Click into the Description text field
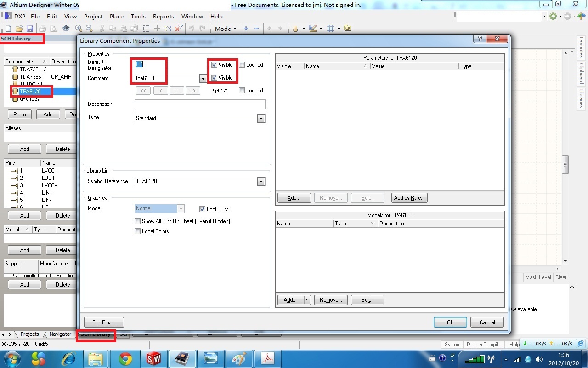 point(200,104)
